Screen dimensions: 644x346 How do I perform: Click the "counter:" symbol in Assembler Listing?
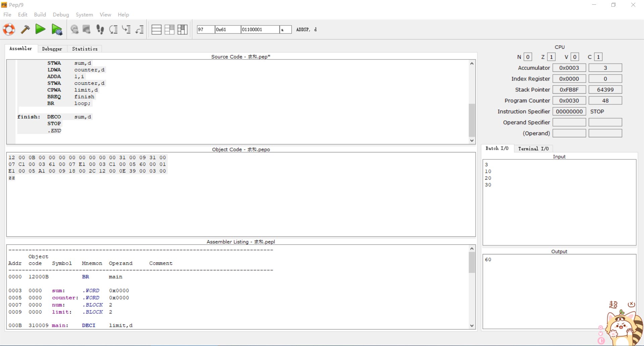tap(65, 298)
